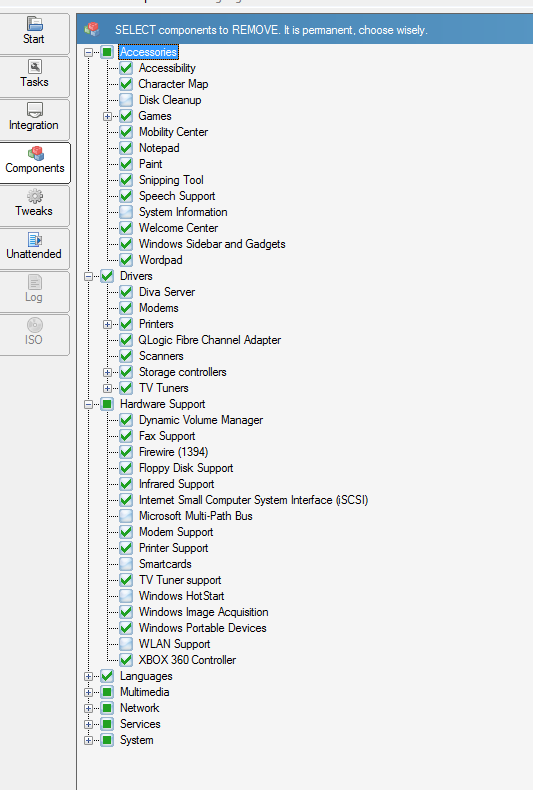Enable the Smartcards checkbox
The width and height of the screenshot is (533, 790).
click(126, 564)
